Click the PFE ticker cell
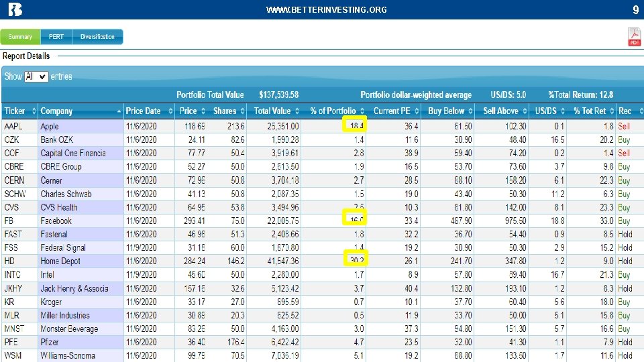 19,342
